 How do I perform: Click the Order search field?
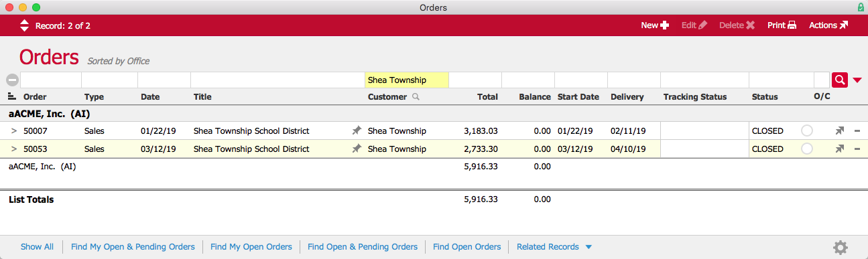tap(51, 80)
